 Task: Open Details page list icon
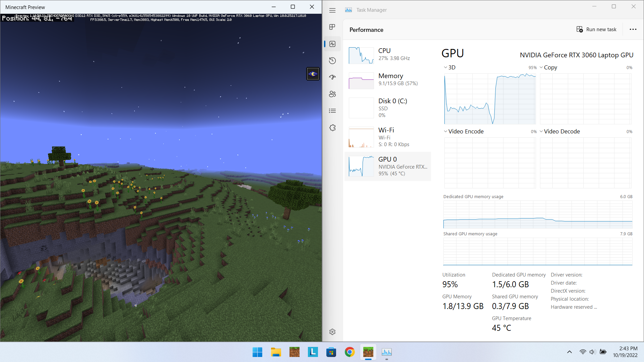(332, 111)
